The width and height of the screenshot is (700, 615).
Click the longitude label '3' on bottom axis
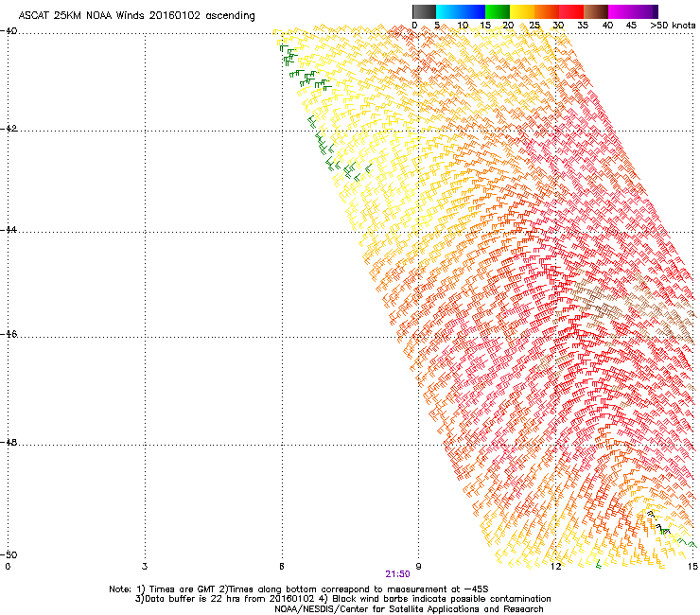(x=145, y=567)
